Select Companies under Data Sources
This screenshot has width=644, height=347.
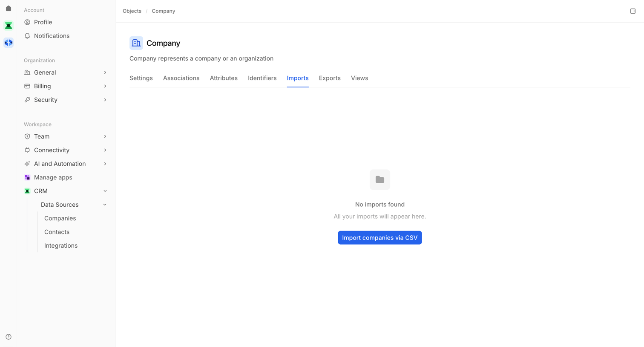pos(60,218)
